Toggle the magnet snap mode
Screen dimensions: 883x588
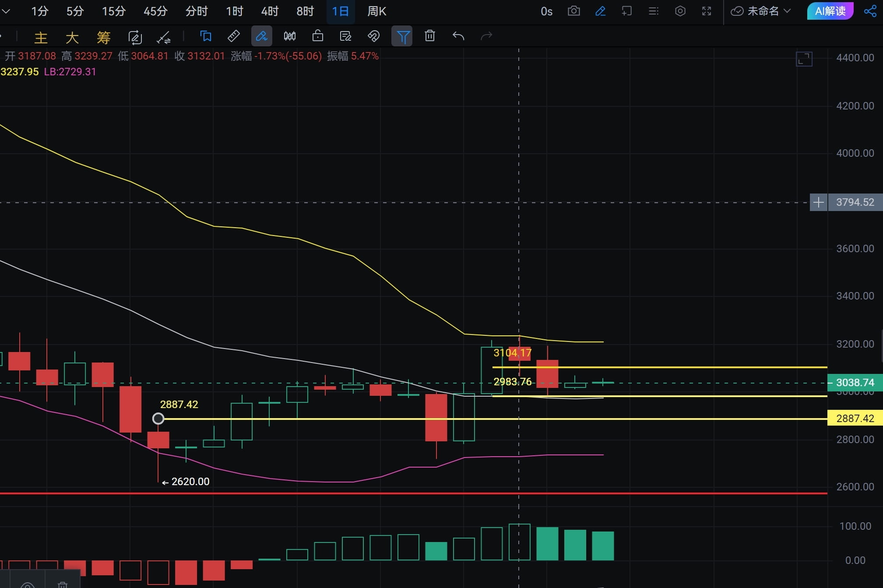373,36
